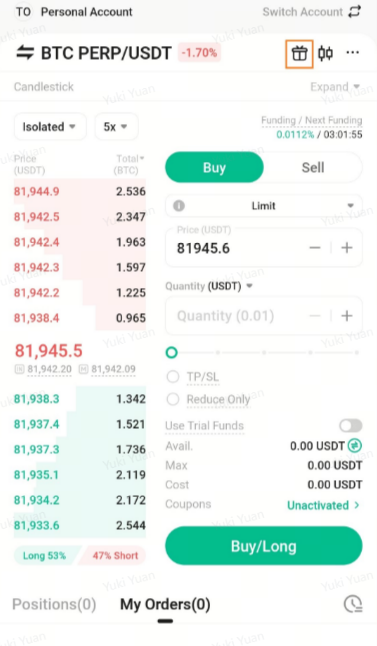Open the three-dot more options menu
377x646 pixels.
[x=353, y=53]
